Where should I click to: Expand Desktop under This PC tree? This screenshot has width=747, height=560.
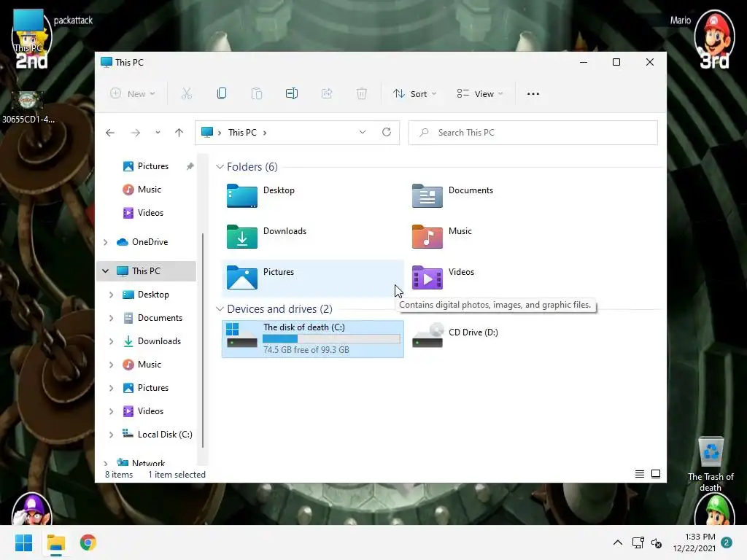click(x=112, y=295)
